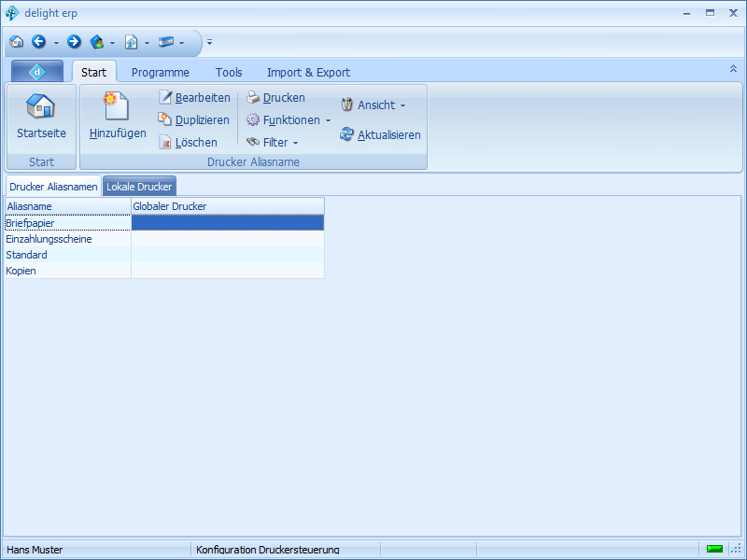
Task: Refresh list with the Aktualisieren icon
Action: (x=347, y=135)
